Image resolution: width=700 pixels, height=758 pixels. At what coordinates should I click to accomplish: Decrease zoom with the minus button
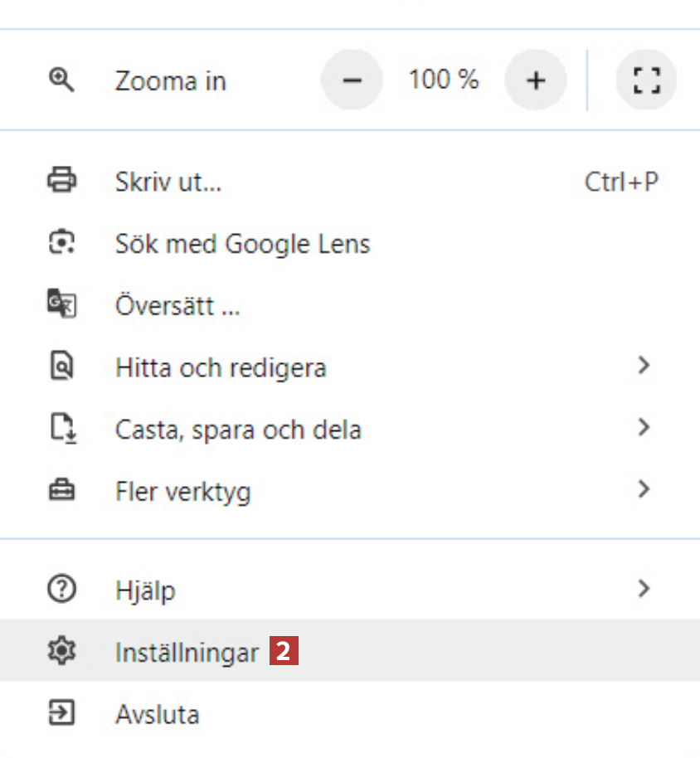(352, 80)
